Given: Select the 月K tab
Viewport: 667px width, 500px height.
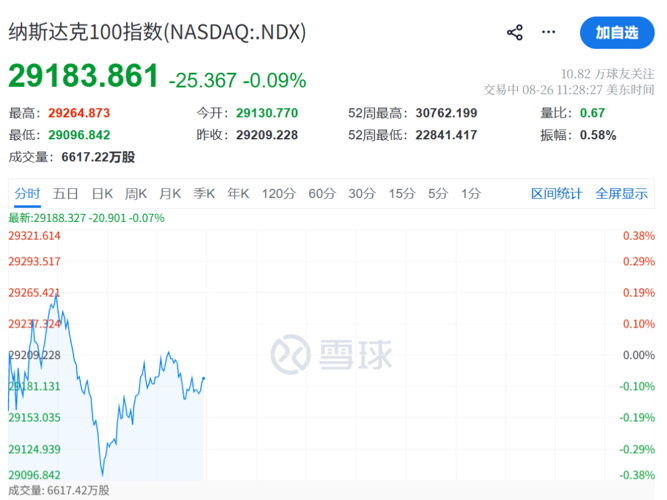Looking at the screenshot, I should click(170, 194).
